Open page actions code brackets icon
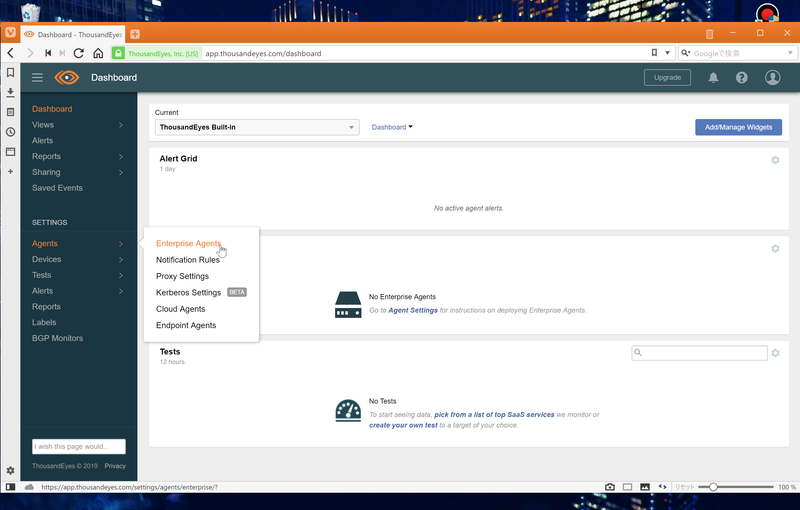Viewport: 800px width, 510px height. 662,487
